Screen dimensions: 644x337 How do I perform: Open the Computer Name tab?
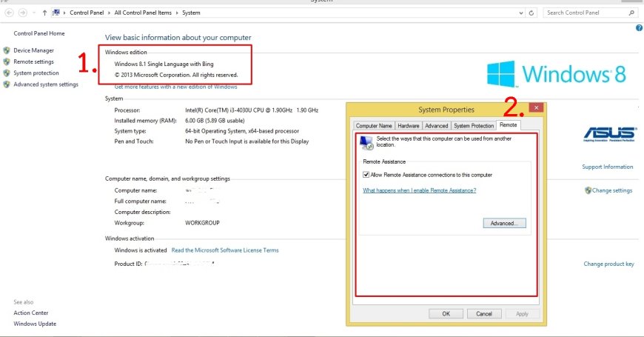point(374,126)
